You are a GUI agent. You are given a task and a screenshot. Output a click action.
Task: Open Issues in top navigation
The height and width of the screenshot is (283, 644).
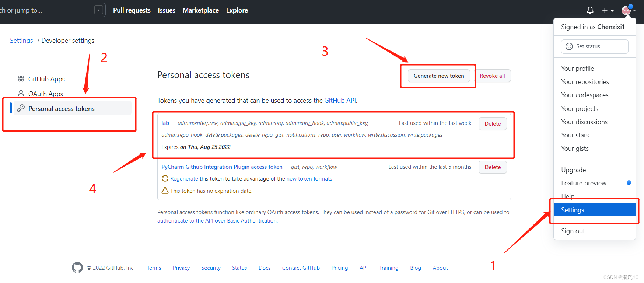(167, 10)
